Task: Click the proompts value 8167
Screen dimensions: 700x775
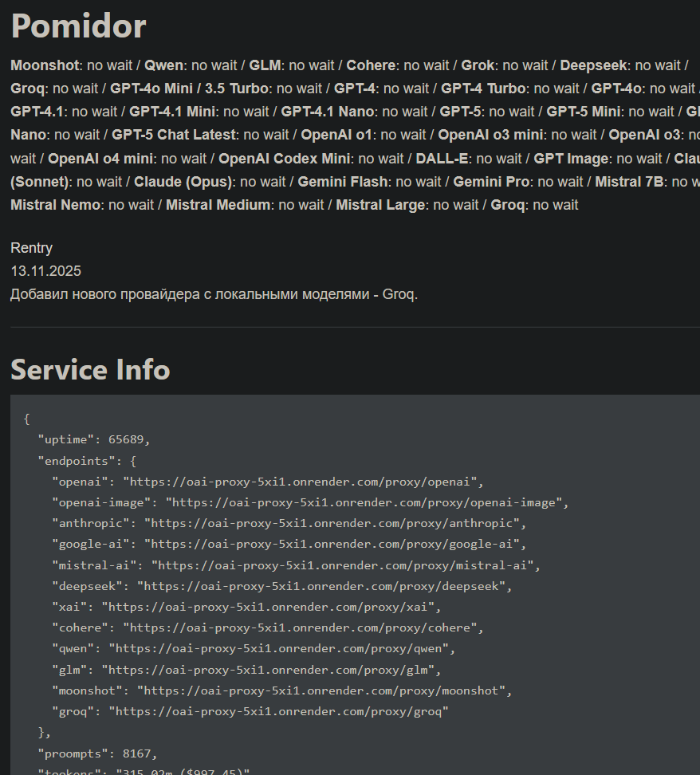Action: click(x=136, y=753)
